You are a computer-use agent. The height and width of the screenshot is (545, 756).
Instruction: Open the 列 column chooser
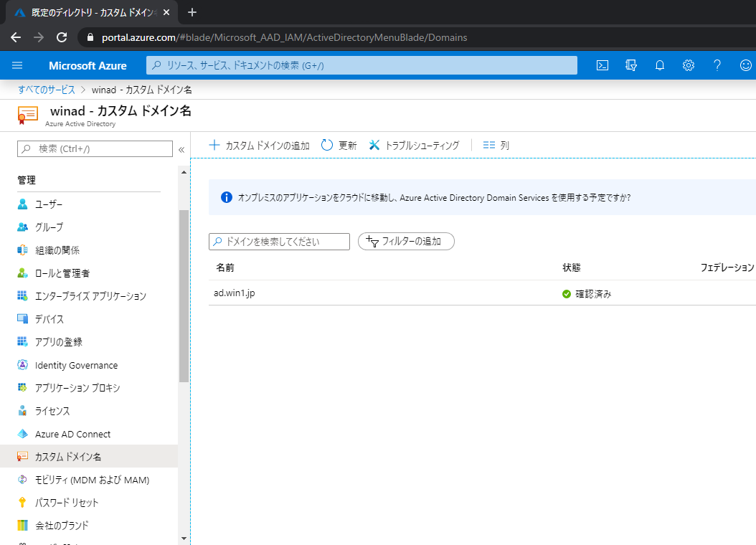pyautogui.click(x=496, y=146)
